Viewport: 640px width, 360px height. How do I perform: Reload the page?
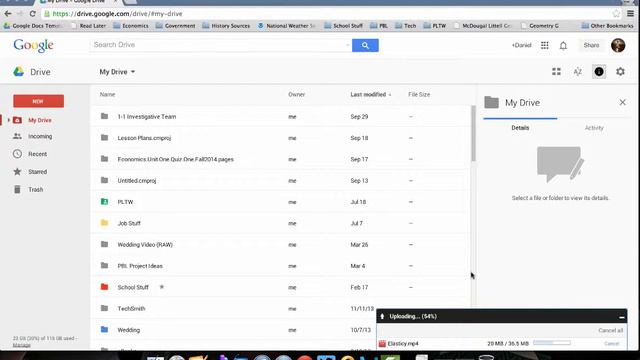point(33,13)
